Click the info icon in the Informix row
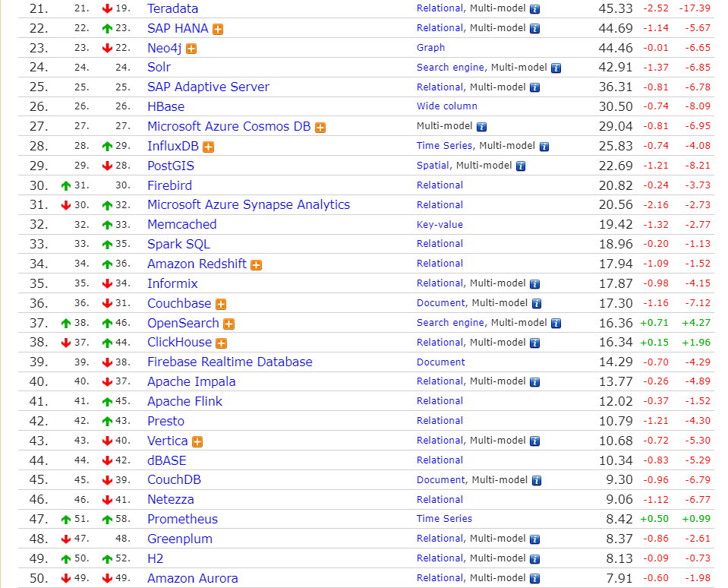This screenshot has width=728, height=588. pos(535,284)
